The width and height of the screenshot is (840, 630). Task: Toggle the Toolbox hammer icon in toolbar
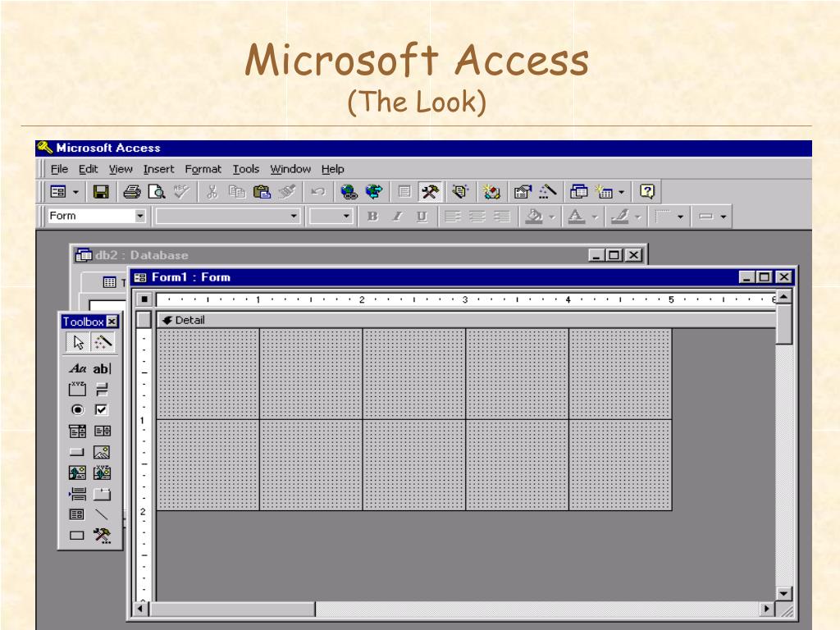(x=430, y=192)
